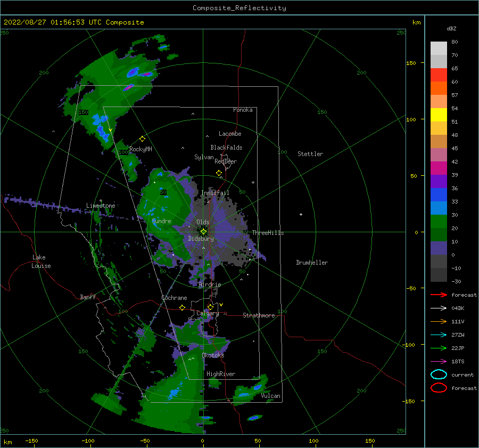The width and height of the screenshot is (479, 448).
Task: Click the Calgary city label
Action: (x=208, y=313)
